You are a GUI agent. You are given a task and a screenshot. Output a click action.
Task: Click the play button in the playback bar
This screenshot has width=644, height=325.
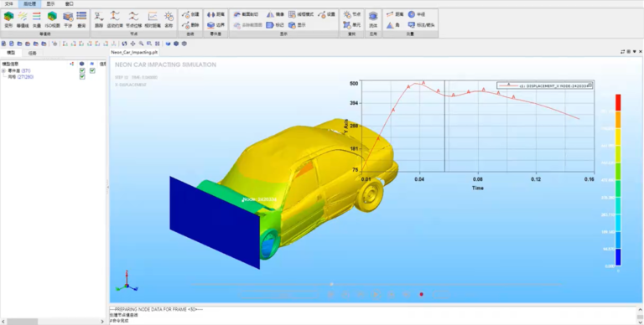[x=376, y=294]
